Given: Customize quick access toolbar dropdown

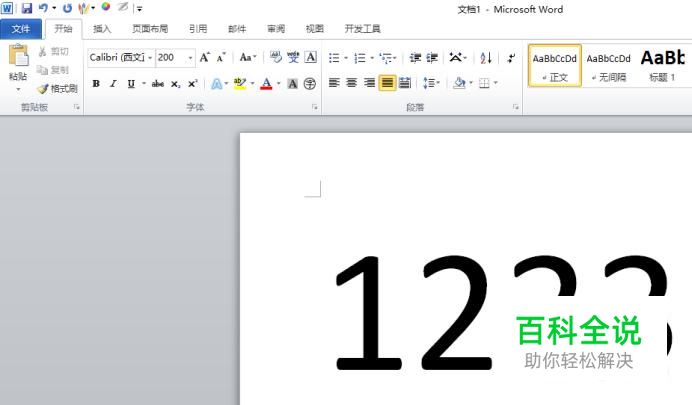Looking at the screenshot, I should [x=139, y=8].
